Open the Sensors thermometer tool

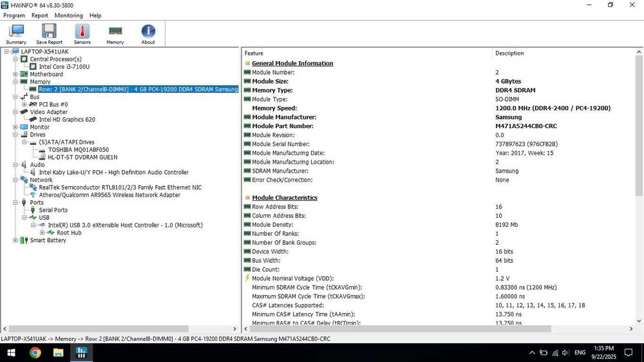click(x=82, y=33)
